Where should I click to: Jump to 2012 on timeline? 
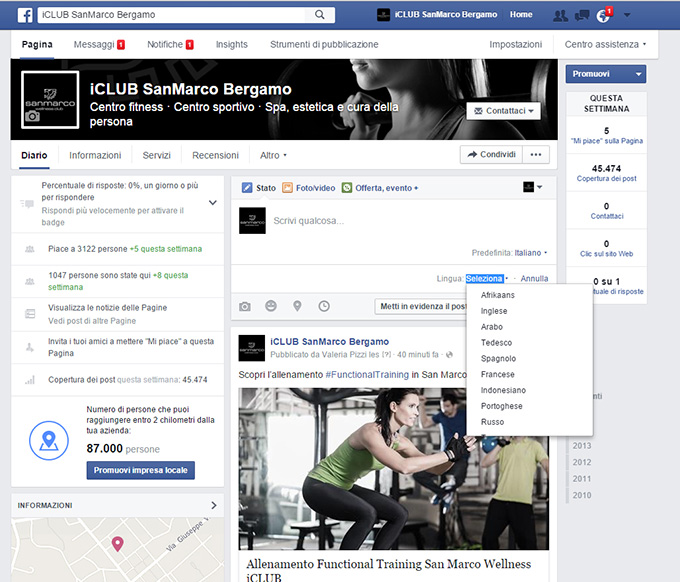(x=582, y=462)
